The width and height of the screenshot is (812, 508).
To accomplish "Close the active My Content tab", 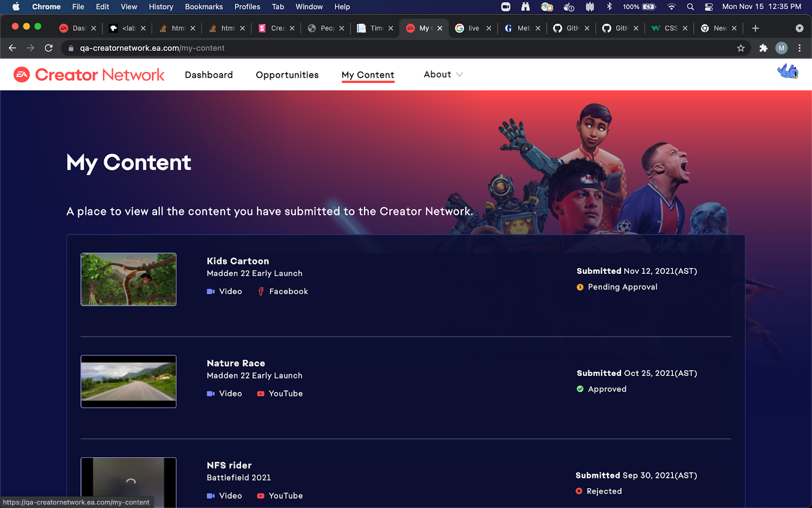I will [x=440, y=28].
